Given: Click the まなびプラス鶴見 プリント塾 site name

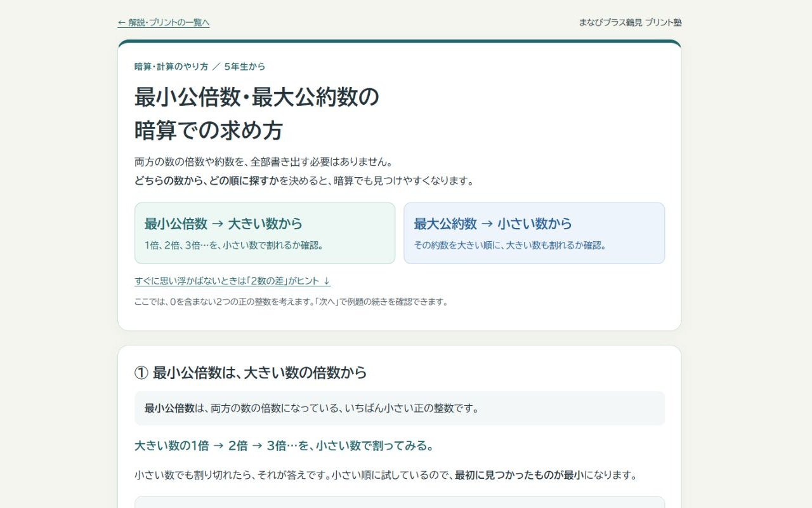Looking at the screenshot, I should pos(630,23).
